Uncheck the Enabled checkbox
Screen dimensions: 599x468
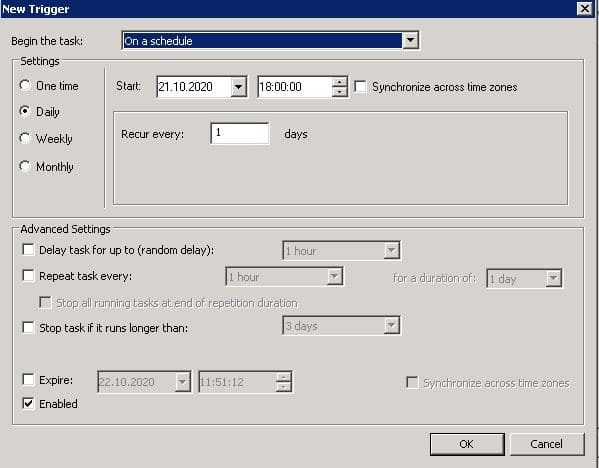click(x=28, y=403)
